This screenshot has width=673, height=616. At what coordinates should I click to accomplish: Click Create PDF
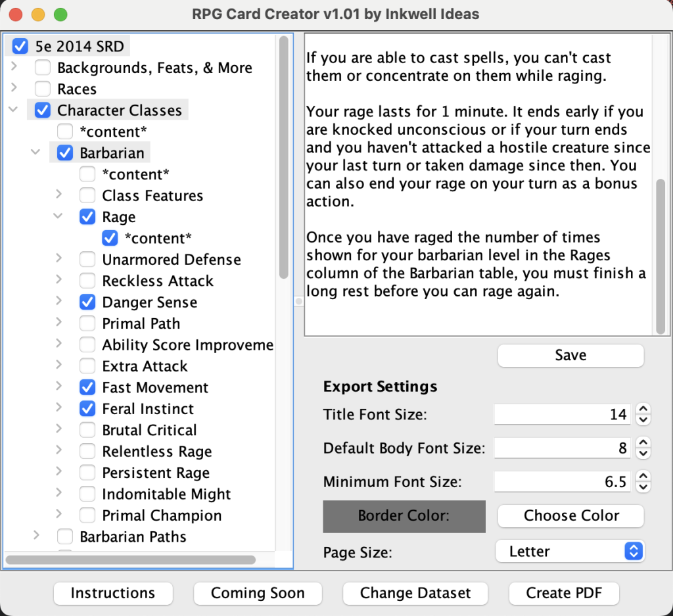coord(563,593)
